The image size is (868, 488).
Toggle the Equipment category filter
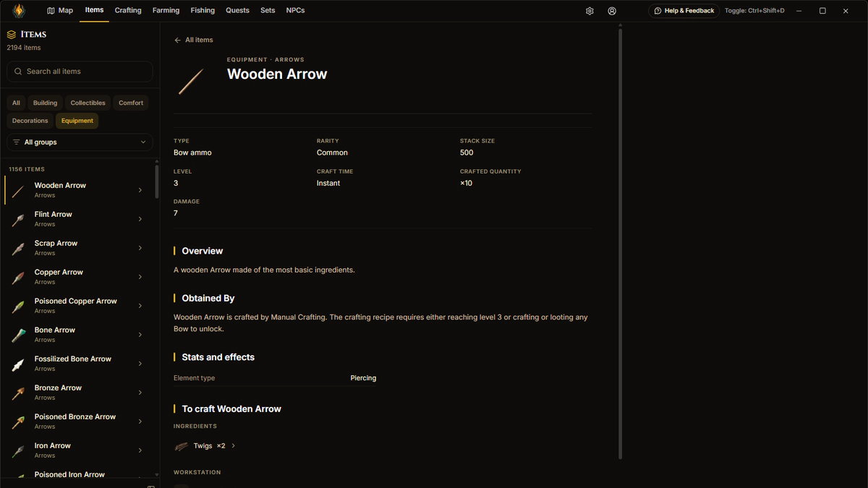coord(77,121)
